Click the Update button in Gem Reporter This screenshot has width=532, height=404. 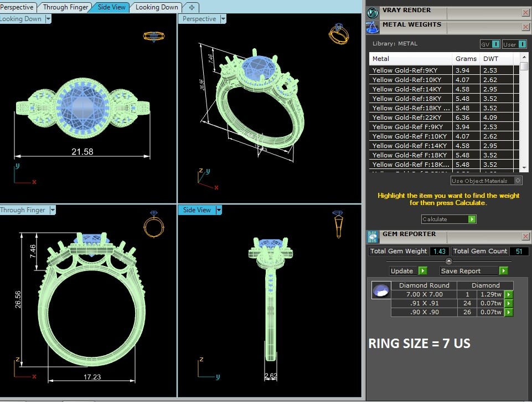408,271
